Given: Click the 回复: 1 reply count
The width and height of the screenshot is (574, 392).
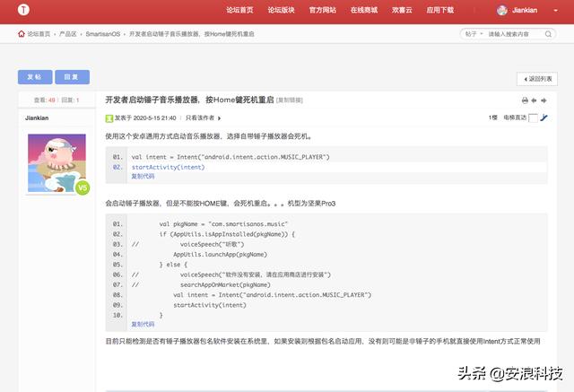Looking at the screenshot, I should pyautogui.click(x=70, y=100).
